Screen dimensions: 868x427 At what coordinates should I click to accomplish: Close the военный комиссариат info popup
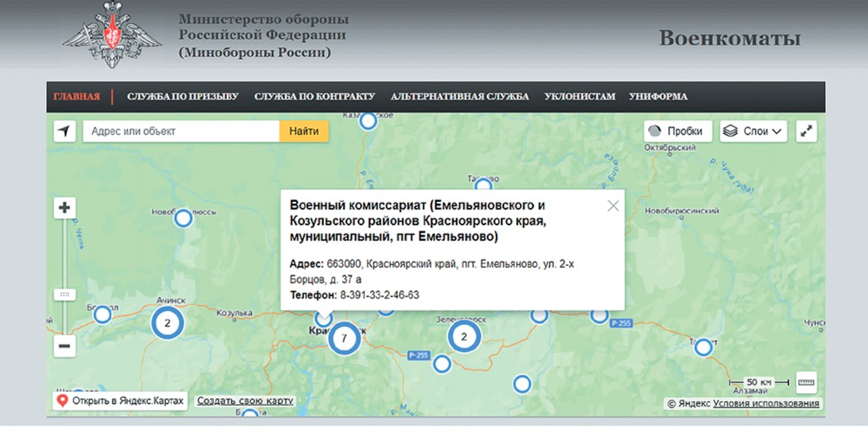(x=613, y=206)
